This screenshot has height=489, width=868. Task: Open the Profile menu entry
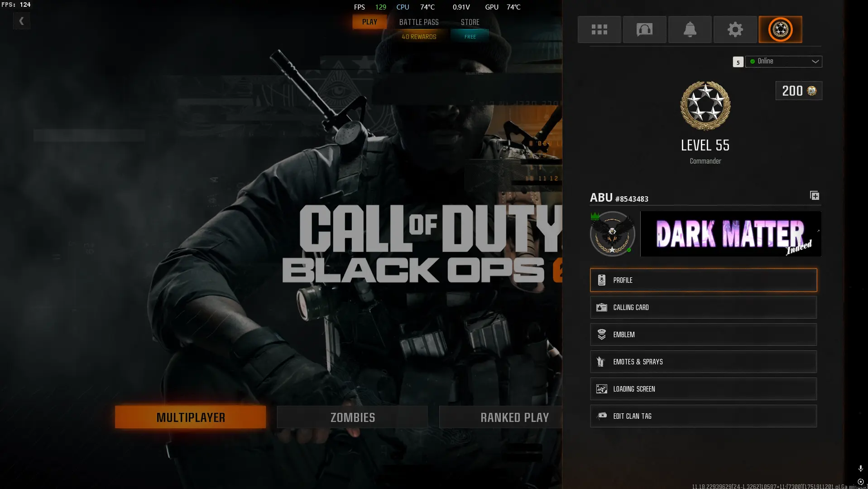coord(704,280)
